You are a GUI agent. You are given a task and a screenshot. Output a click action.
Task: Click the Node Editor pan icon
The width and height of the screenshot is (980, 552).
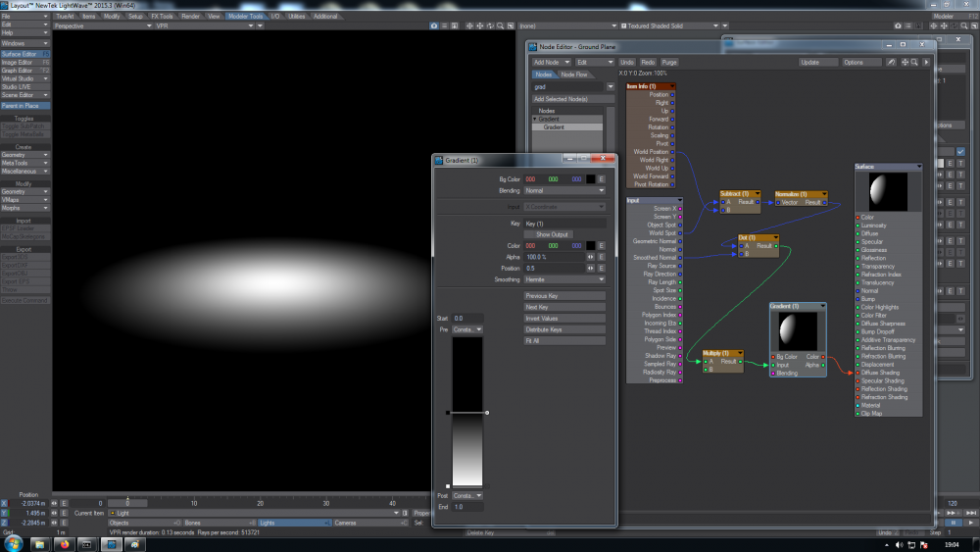point(903,62)
